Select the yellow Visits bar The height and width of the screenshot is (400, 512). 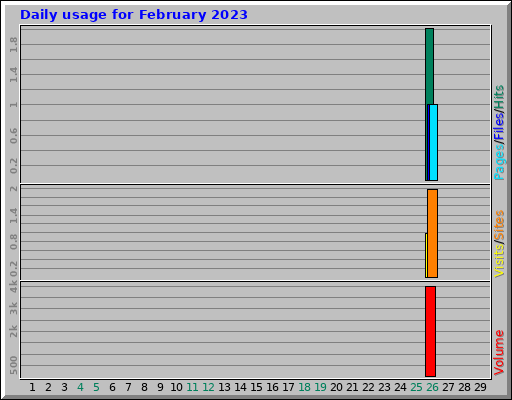tap(426, 255)
